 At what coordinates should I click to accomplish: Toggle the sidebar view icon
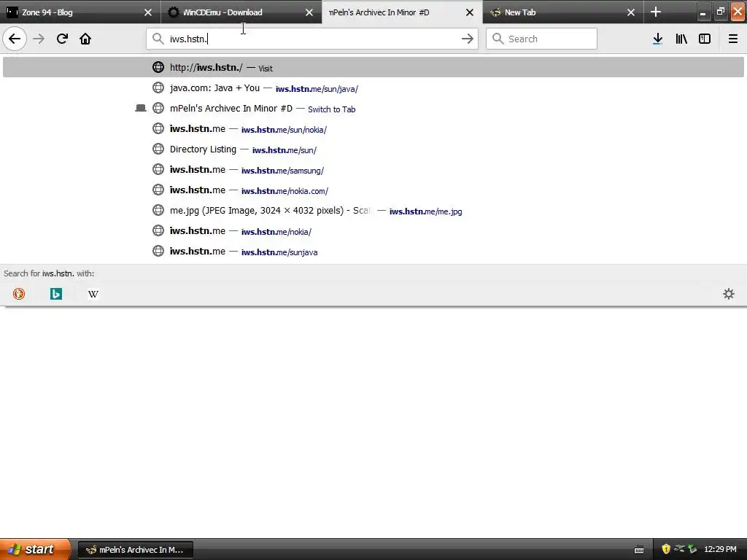[705, 39]
